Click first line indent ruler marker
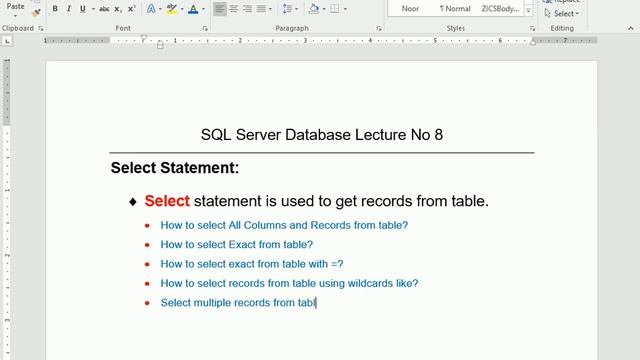The image size is (640, 360). [x=144, y=38]
